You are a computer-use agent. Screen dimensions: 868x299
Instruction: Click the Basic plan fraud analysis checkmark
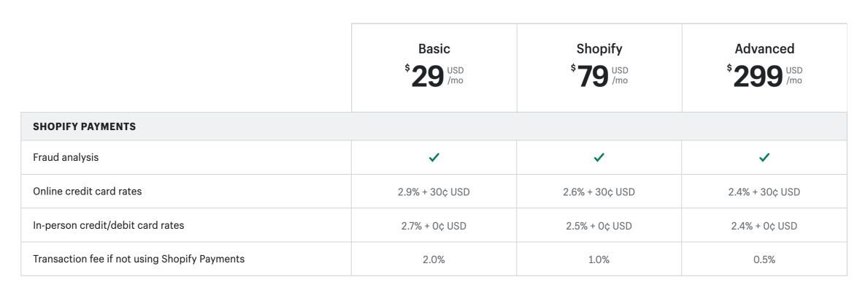[434, 157]
